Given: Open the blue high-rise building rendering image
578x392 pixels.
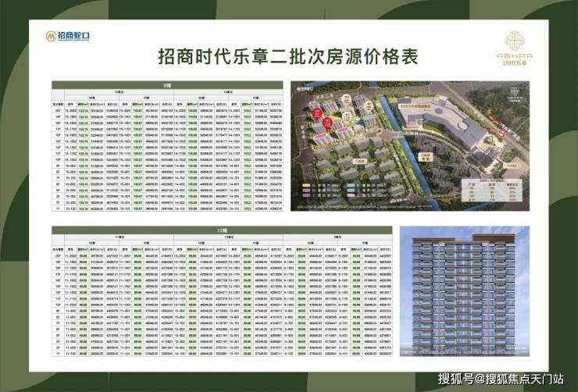Looking at the screenshot, I should point(465,291).
